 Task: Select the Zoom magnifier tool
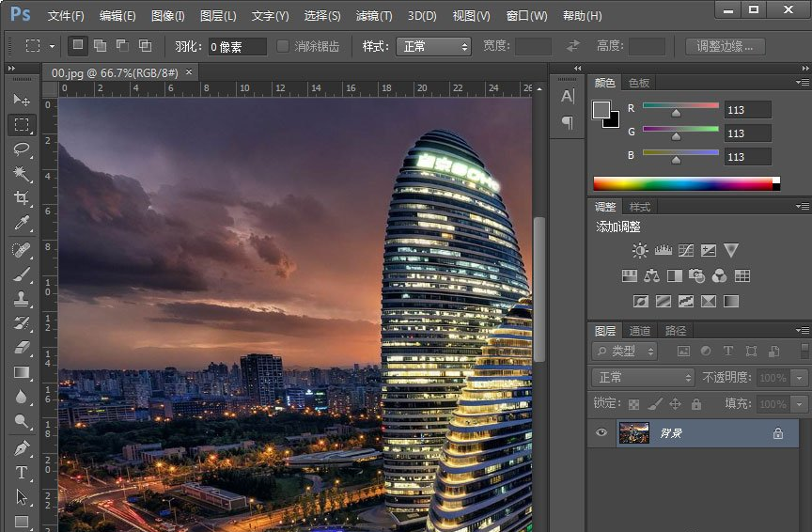(22, 422)
